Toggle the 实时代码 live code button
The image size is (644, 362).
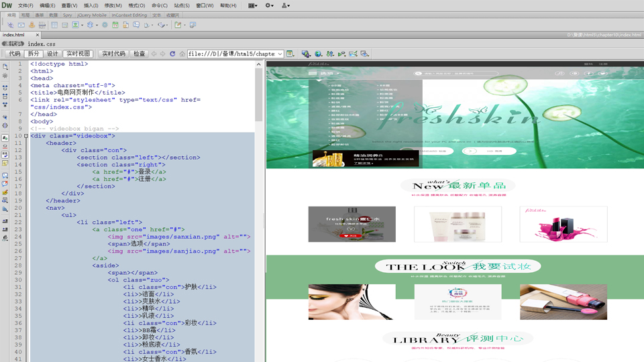click(x=114, y=54)
